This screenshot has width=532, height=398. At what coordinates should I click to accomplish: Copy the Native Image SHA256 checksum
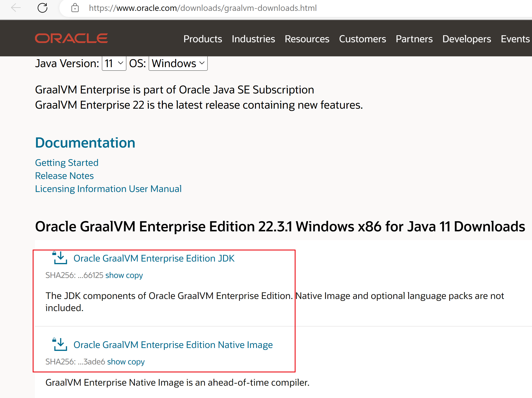point(136,362)
